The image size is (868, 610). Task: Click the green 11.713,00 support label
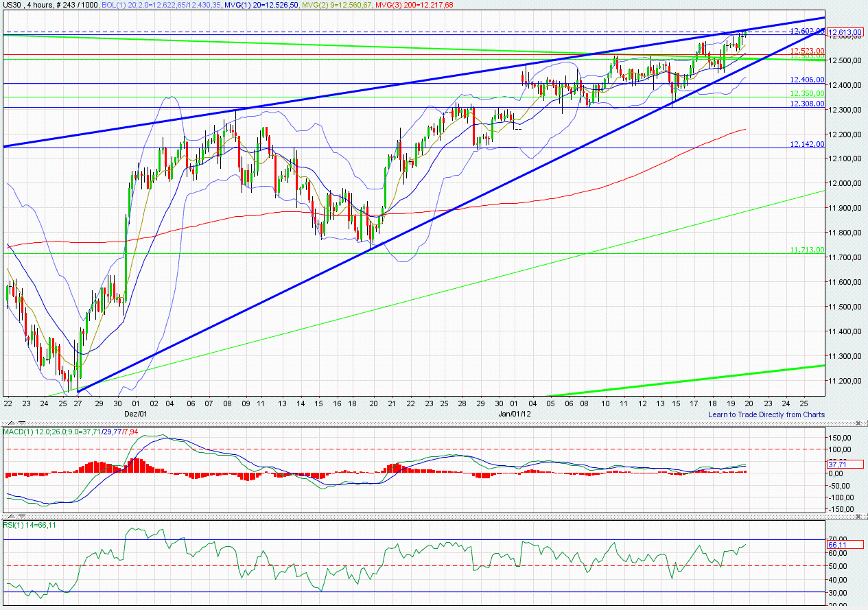[x=806, y=250]
